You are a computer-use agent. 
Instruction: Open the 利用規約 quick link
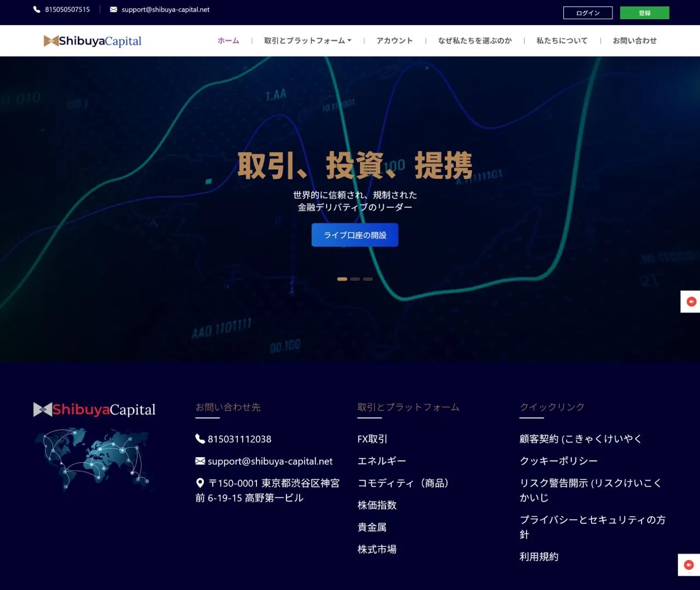[539, 557]
